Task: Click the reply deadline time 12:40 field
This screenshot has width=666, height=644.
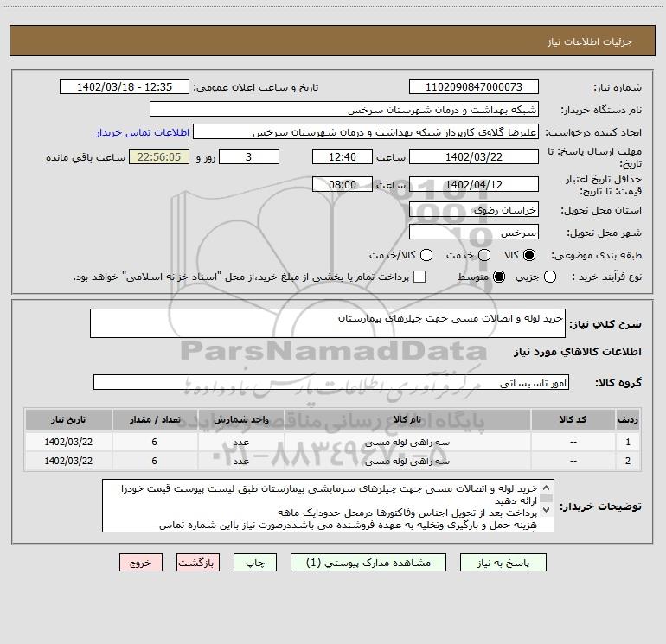Action: [343, 156]
